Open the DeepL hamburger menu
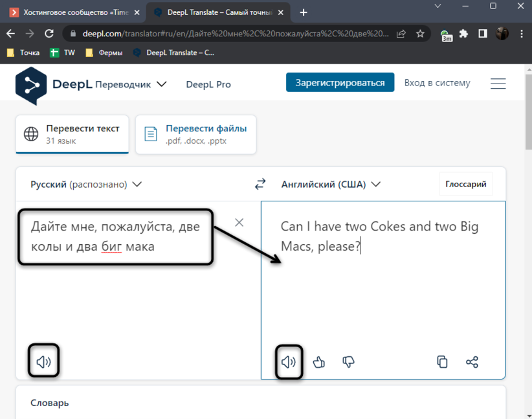Screen dimensions: 532x419 click(x=498, y=83)
